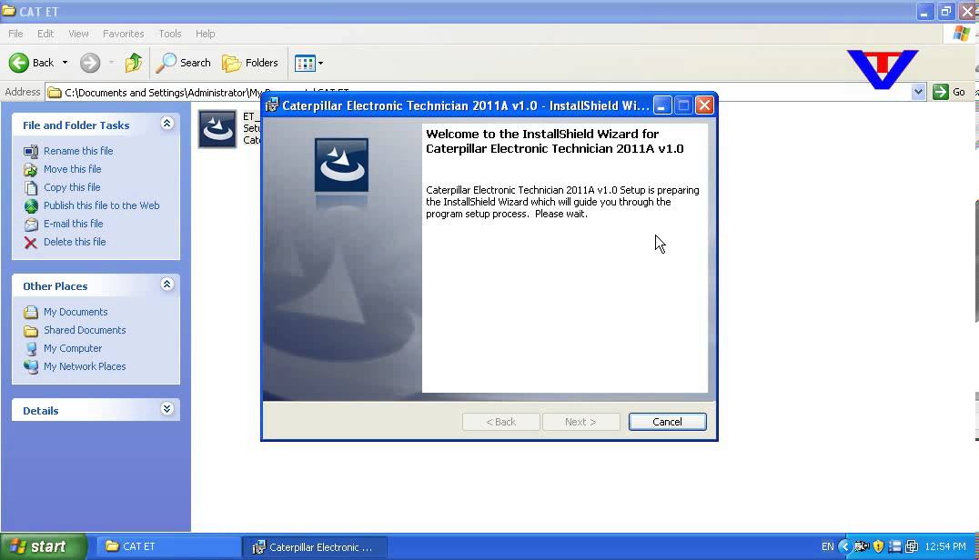Click the EN language indicator
Screen dimensions: 979x560
tap(827, 547)
